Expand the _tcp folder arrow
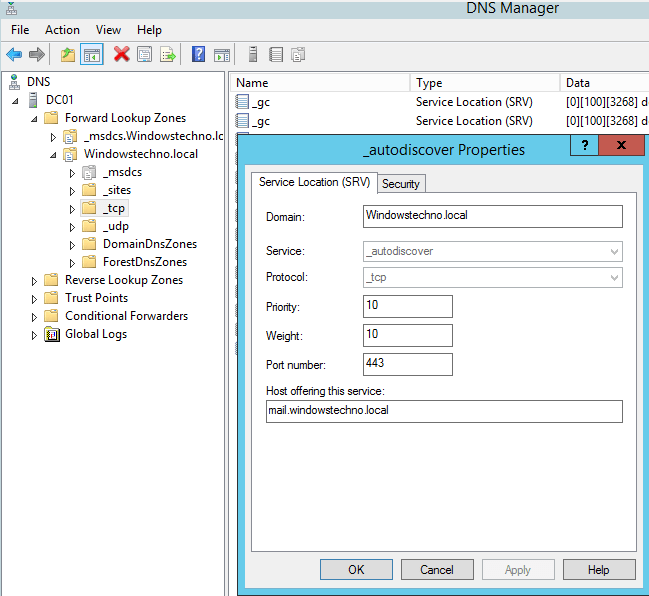The height and width of the screenshot is (596, 649). [72, 209]
